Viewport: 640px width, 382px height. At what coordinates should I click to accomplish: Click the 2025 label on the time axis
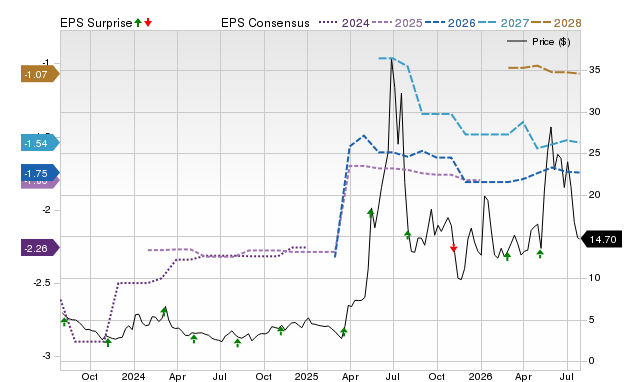coord(307,376)
